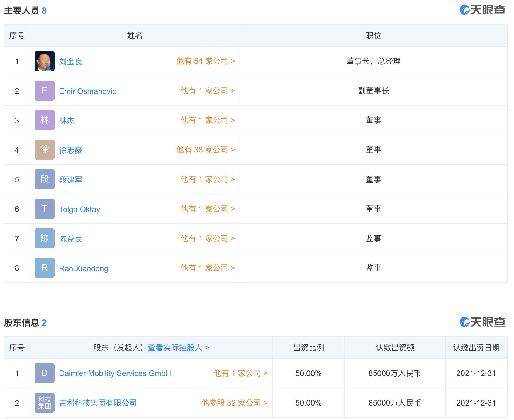The height and width of the screenshot is (420, 514).
Task: Click the 段 avatar icon
Action: 44,179
